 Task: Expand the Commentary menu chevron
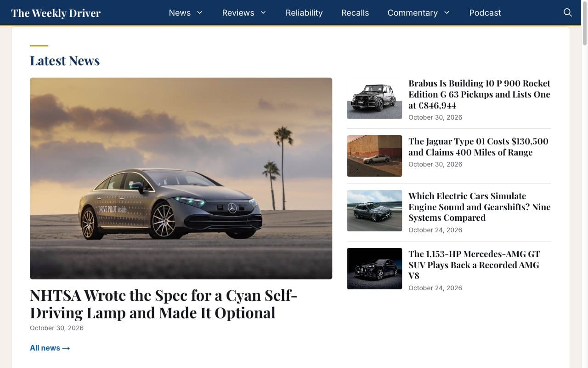447,12
